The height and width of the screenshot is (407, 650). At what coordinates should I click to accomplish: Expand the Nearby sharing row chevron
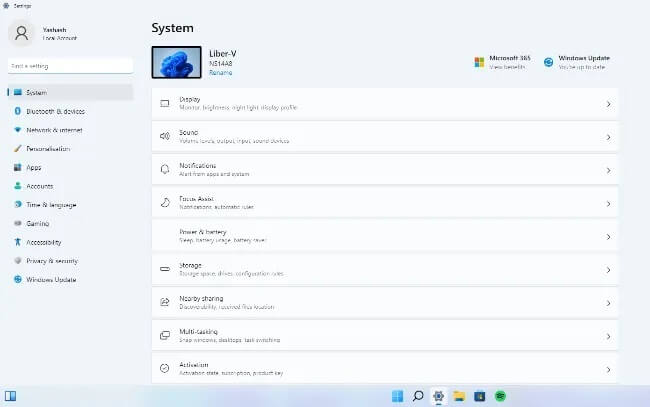(608, 303)
